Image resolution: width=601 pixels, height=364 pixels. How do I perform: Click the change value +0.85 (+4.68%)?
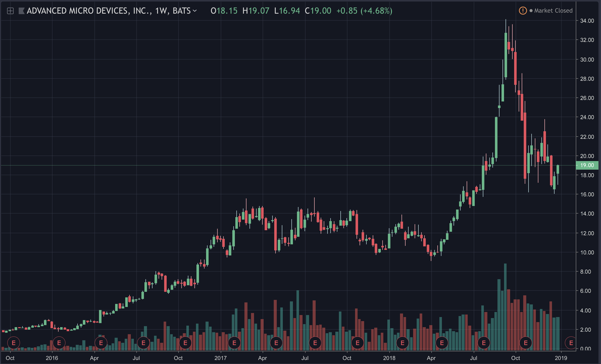click(364, 11)
